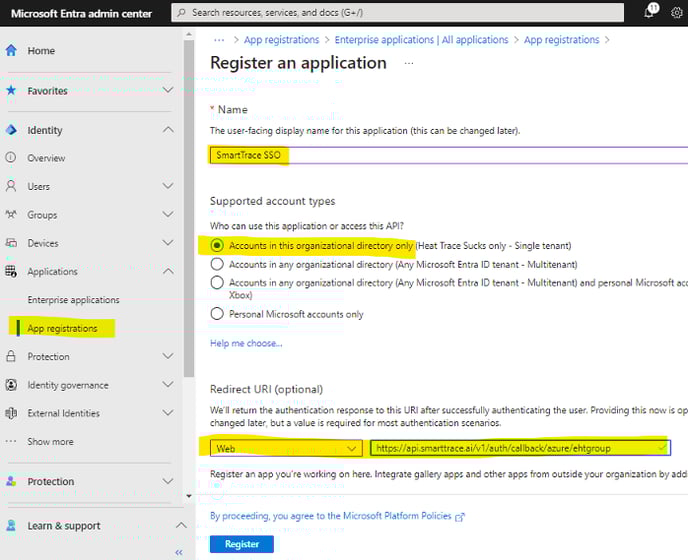The image size is (688, 560).
Task: Open the Web platform dropdown
Action: [x=286, y=448]
